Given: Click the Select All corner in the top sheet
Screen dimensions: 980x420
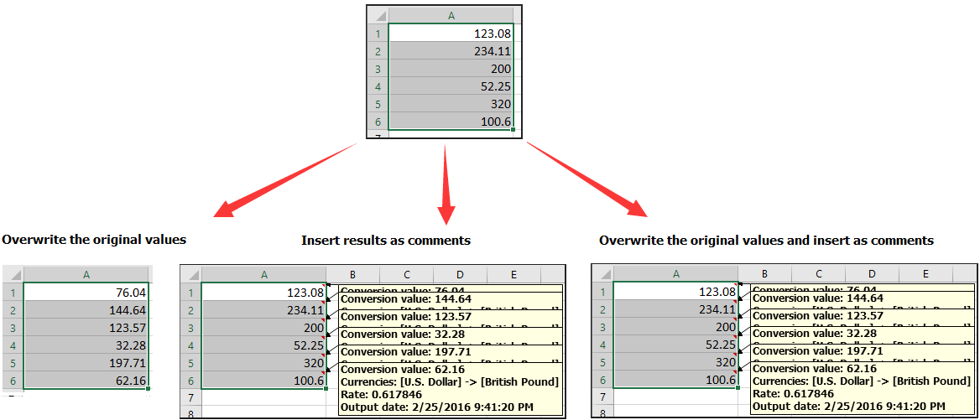Looking at the screenshot, I should tap(378, 15).
